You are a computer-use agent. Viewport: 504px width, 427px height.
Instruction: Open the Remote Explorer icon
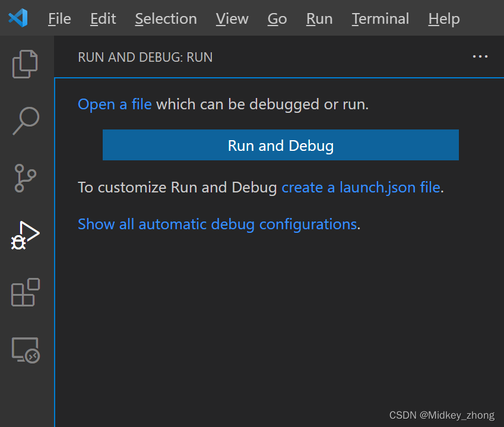pyautogui.click(x=25, y=350)
